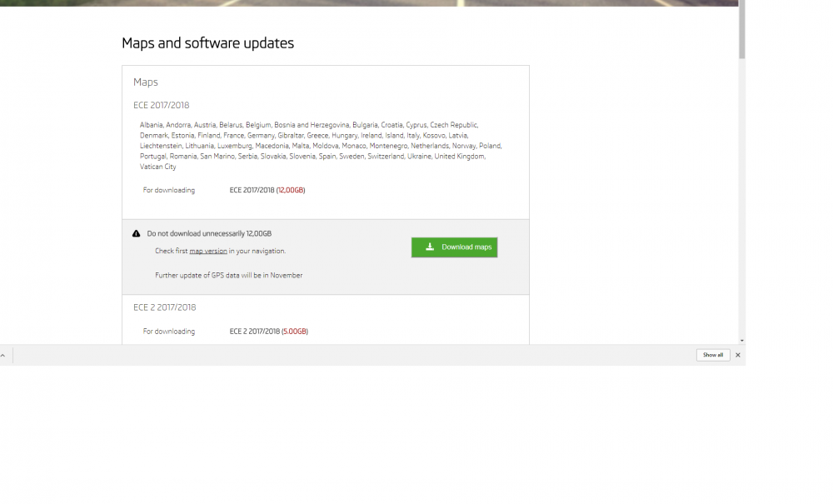Select the Maps and software updates heading
Viewport: 833px width, 504px height.
(x=207, y=43)
